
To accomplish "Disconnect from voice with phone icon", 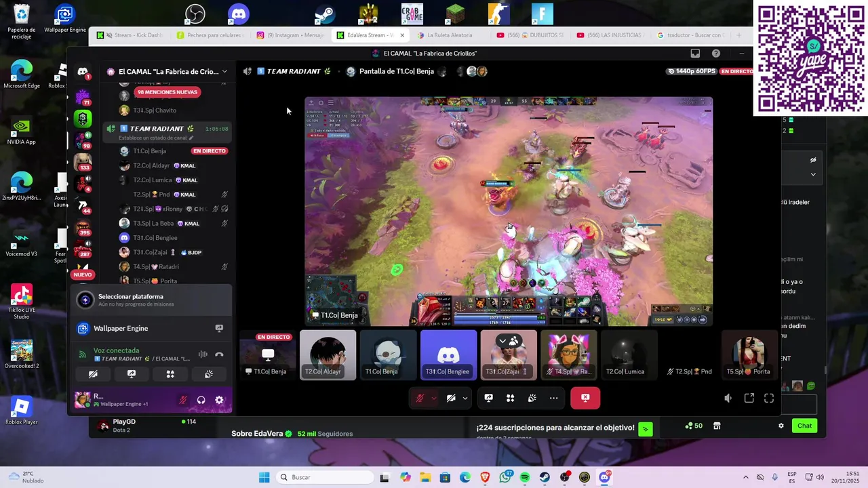I will click(219, 354).
